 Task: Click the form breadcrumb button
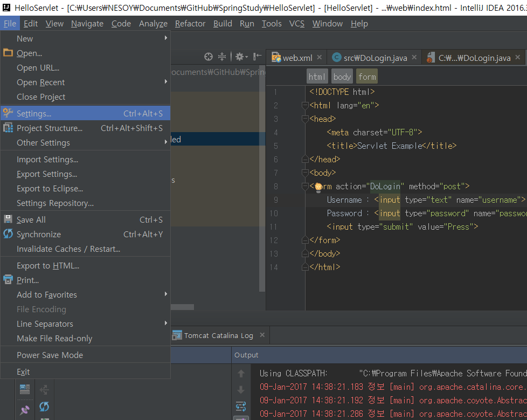(367, 77)
